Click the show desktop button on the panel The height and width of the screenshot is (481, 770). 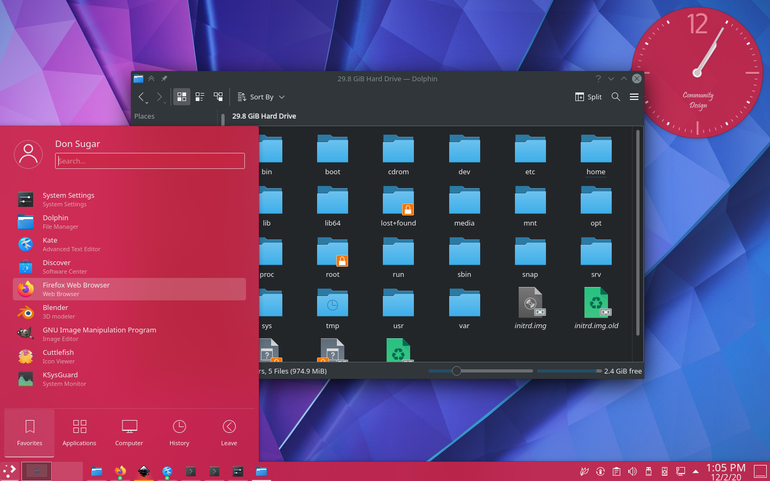pos(759,472)
